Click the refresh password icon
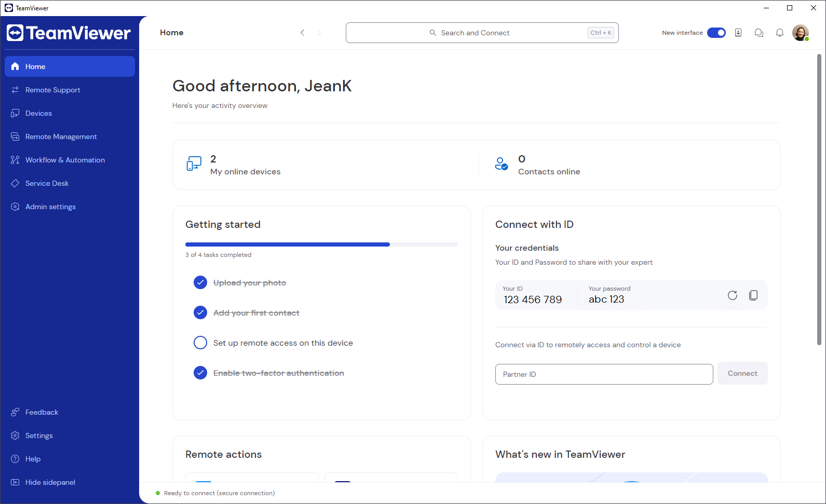 pyautogui.click(x=732, y=295)
